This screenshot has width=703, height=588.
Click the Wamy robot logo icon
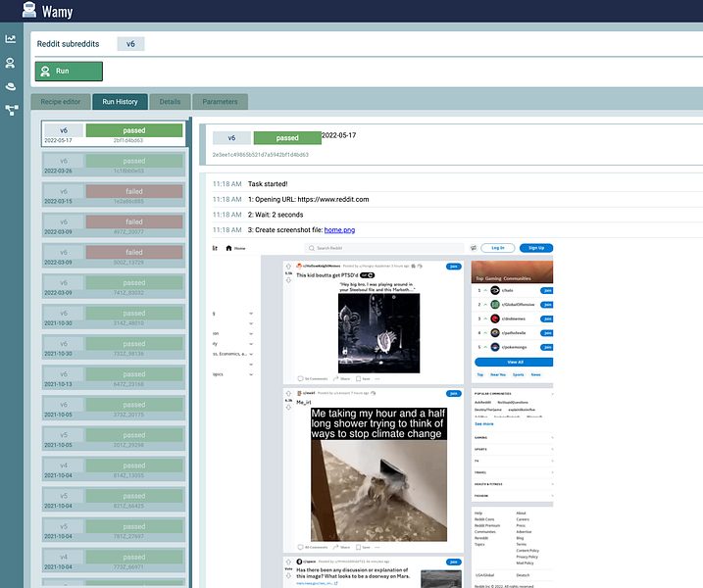(x=29, y=10)
